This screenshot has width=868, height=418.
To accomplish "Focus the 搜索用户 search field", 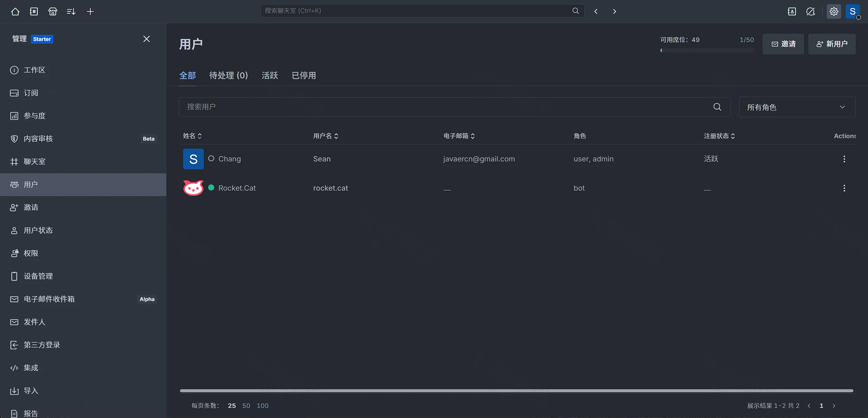I will click(455, 107).
